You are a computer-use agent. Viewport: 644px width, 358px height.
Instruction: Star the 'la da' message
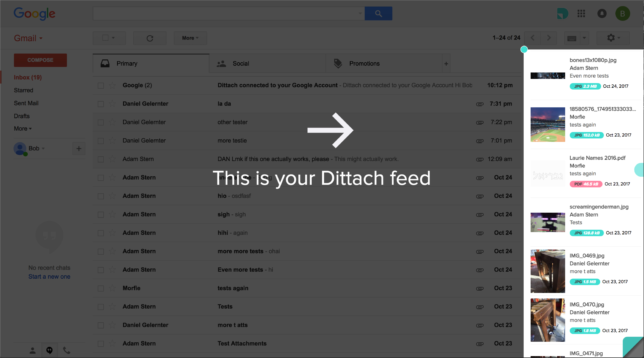(x=112, y=104)
